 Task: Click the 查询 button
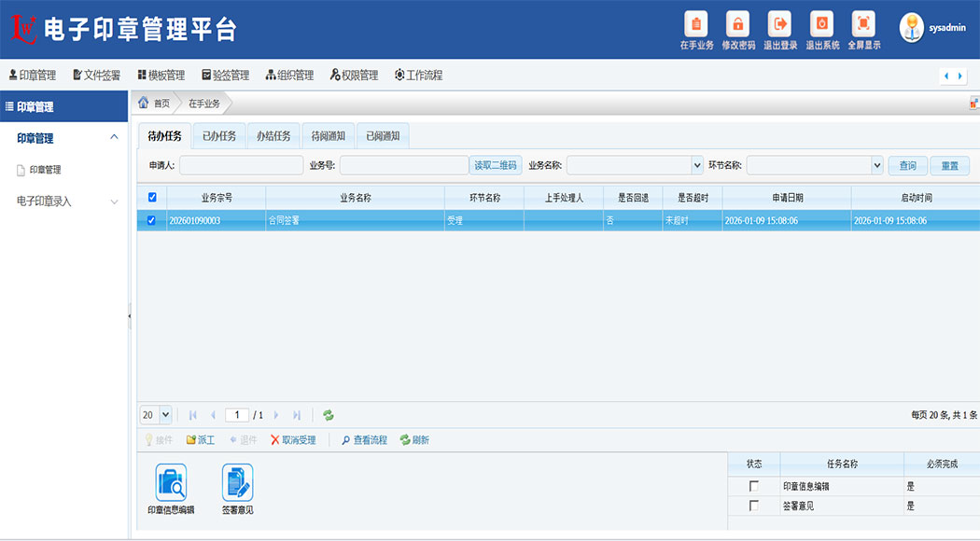(x=907, y=165)
